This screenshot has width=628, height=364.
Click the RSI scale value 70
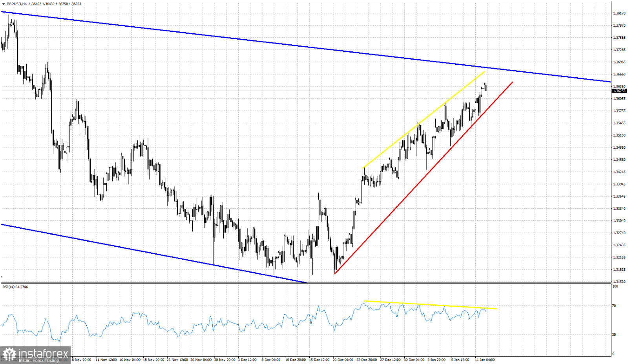click(614, 306)
